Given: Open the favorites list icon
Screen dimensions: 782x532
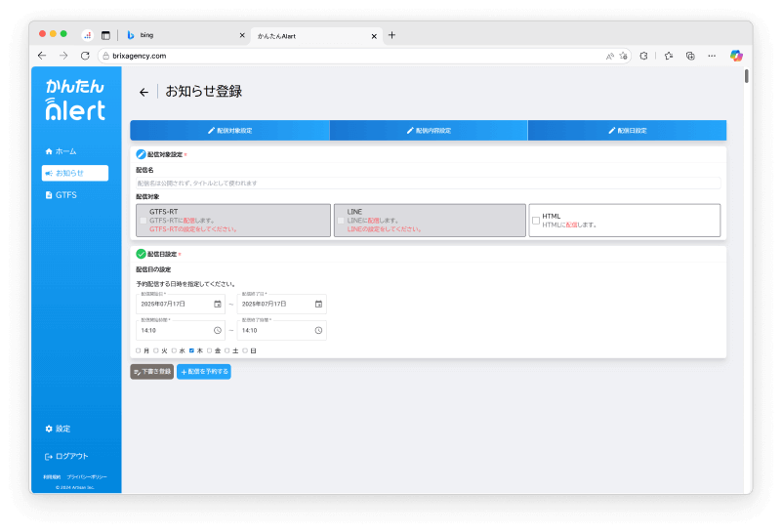Looking at the screenshot, I should point(669,56).
